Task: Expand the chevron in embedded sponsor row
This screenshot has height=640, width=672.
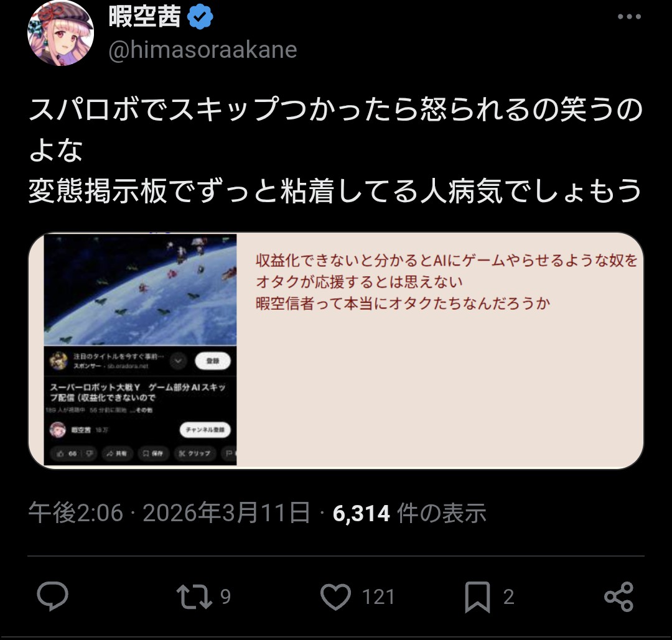Action: [x=178, y=361]
